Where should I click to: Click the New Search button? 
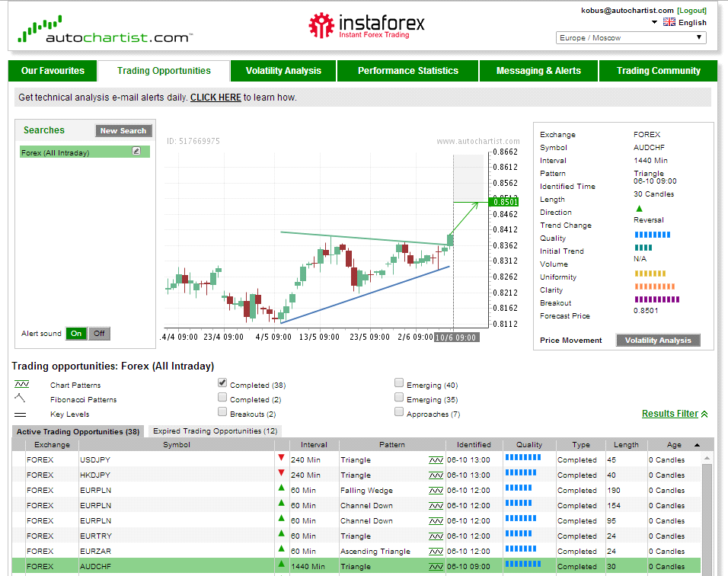tap(123, 131)
